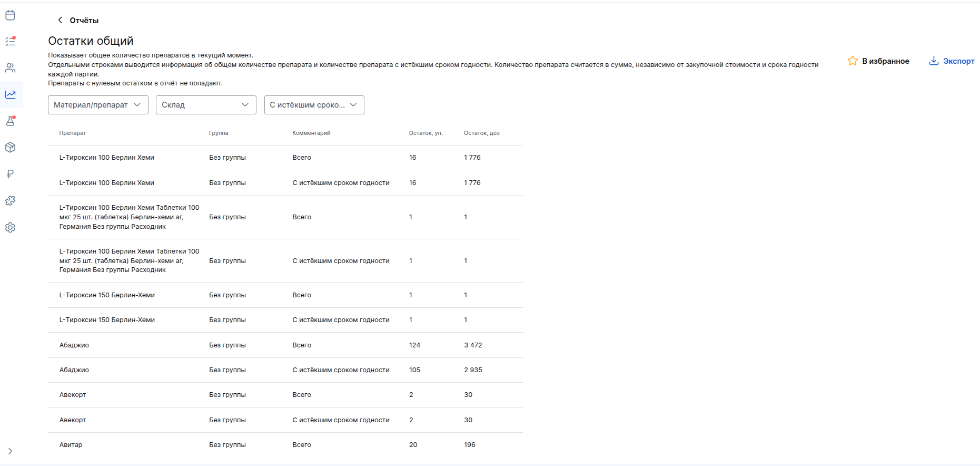
Task: Click value 3 472 in Абаджио row
Action: point(473,345)
